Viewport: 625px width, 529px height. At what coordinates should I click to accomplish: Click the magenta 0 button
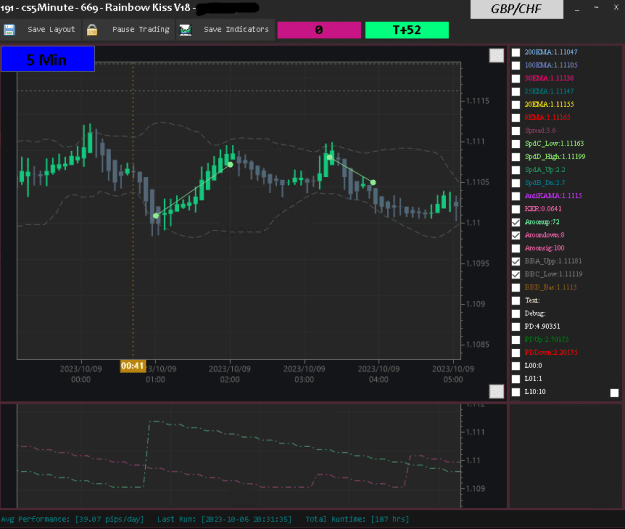coord(319,30)
